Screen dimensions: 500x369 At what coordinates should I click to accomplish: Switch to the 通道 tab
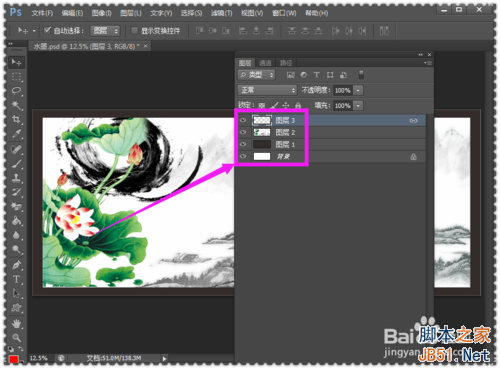(265, 63)
